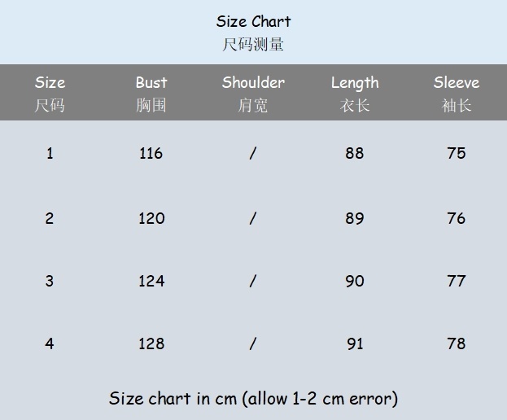This screenshot has height=420, width=507.
Task: Select length value 91
Action: coord(355,343)
